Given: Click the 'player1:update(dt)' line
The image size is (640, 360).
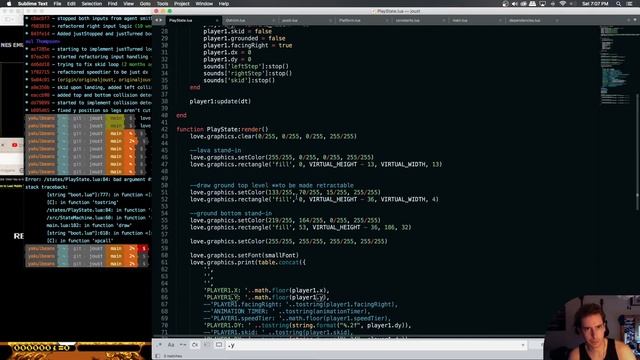Looking at the screenshot, I should 220,101.
